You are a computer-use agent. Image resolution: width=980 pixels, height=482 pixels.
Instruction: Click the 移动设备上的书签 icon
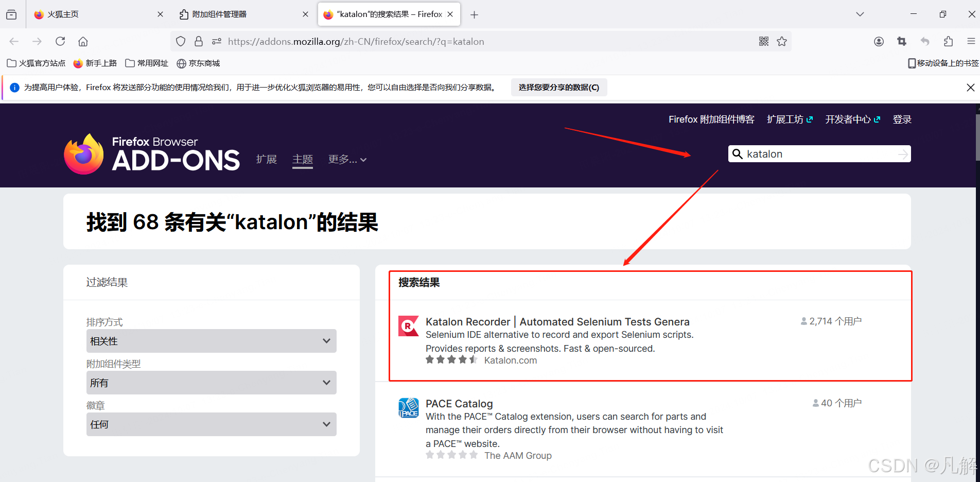pos(913,63)
